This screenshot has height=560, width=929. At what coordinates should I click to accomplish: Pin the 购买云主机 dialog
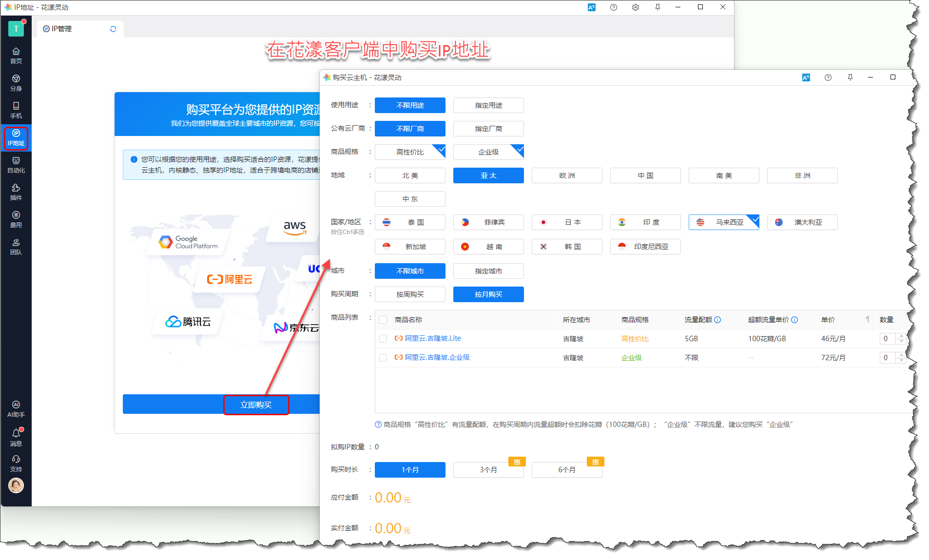click(x=850, y=77)
